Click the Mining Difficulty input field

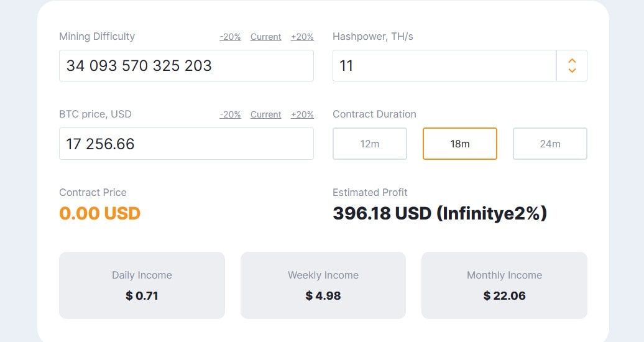point(186,65)
